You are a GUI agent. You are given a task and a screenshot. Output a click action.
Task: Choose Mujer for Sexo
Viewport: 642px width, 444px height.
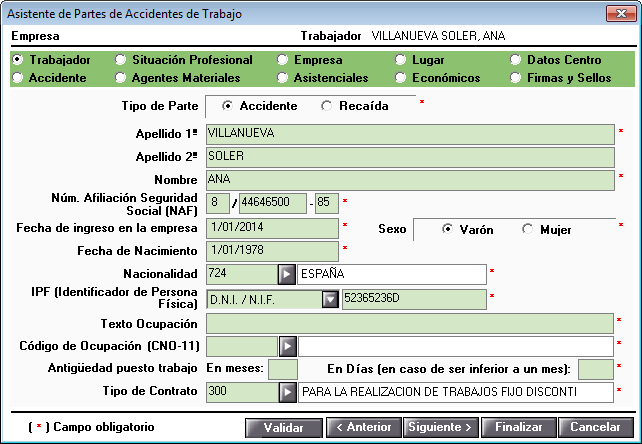[528, 229]
